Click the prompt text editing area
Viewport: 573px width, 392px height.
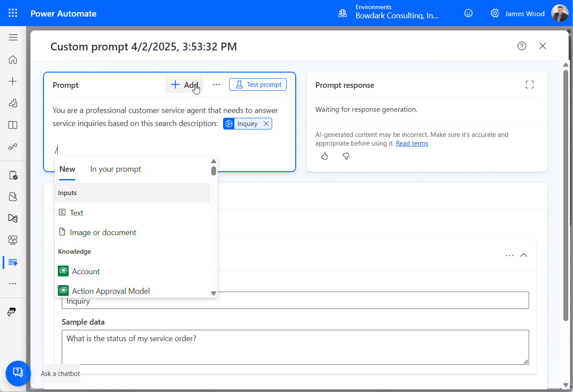tap(170, 130)
